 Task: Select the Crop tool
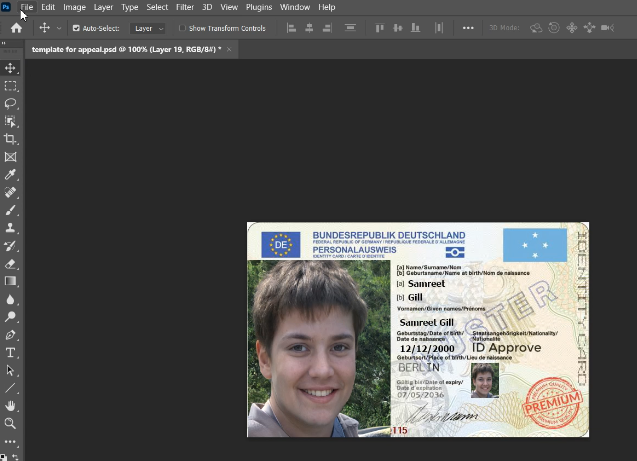[x=11, y=139]
